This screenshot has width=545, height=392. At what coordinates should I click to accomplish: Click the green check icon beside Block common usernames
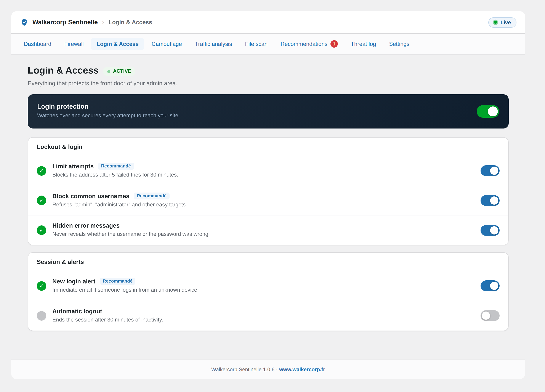(41, 201)
